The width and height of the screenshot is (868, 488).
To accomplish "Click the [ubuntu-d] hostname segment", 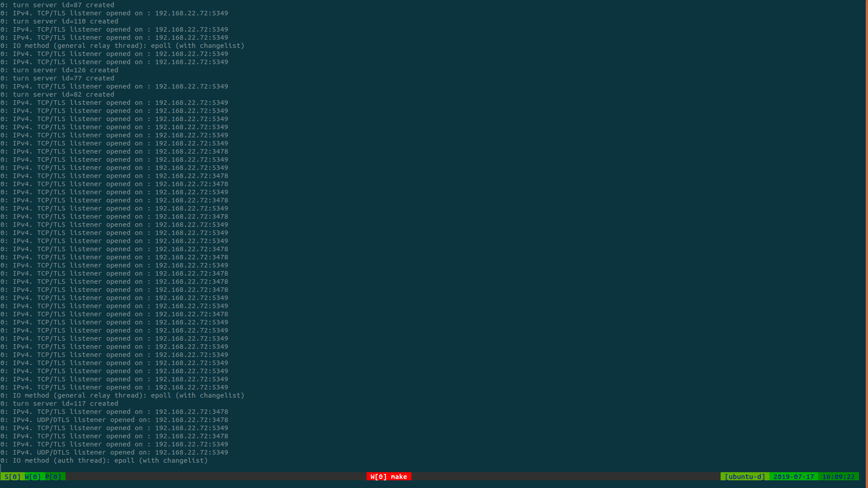I will [745, 477].
